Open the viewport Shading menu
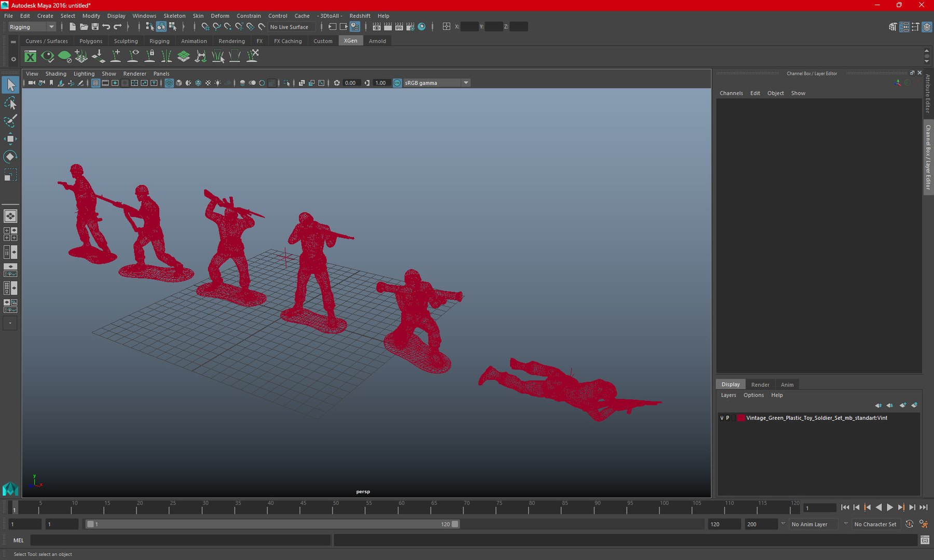 (56, 74)
